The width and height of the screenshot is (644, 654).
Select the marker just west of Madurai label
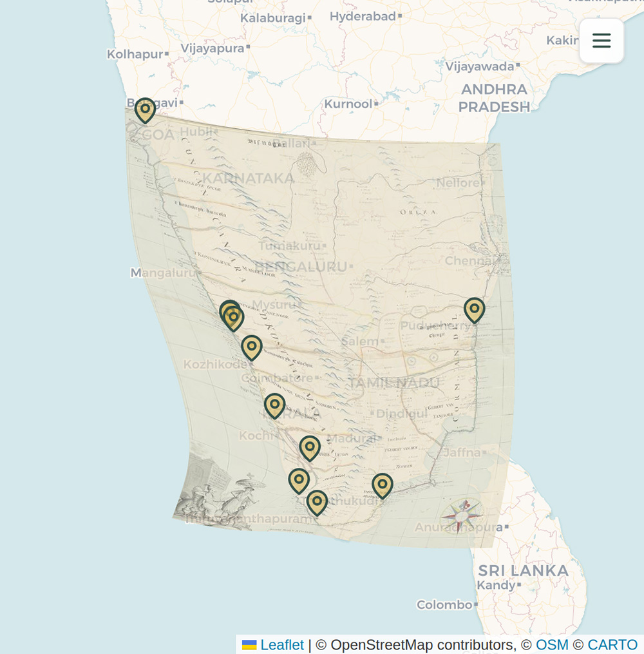click(310, 448)
